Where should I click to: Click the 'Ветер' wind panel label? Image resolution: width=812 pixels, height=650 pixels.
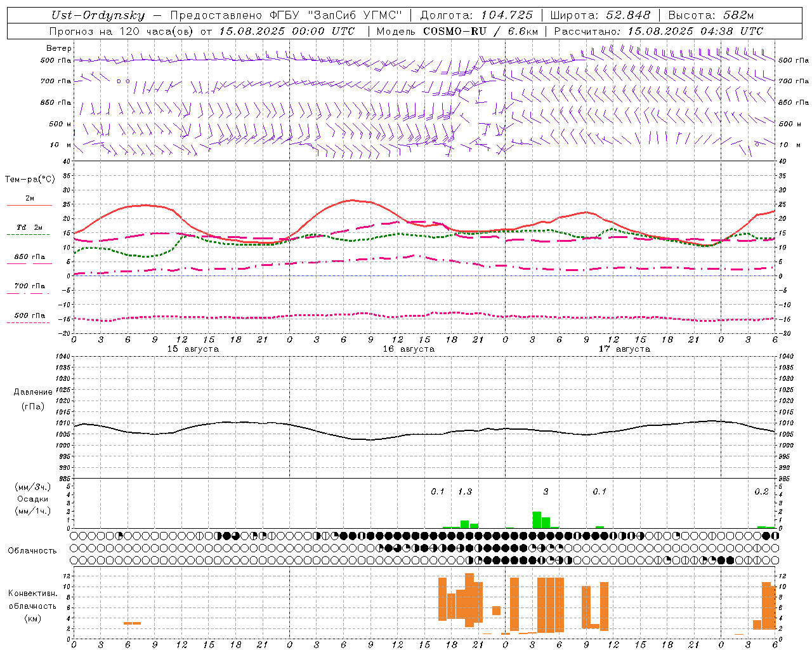[59, 48]
